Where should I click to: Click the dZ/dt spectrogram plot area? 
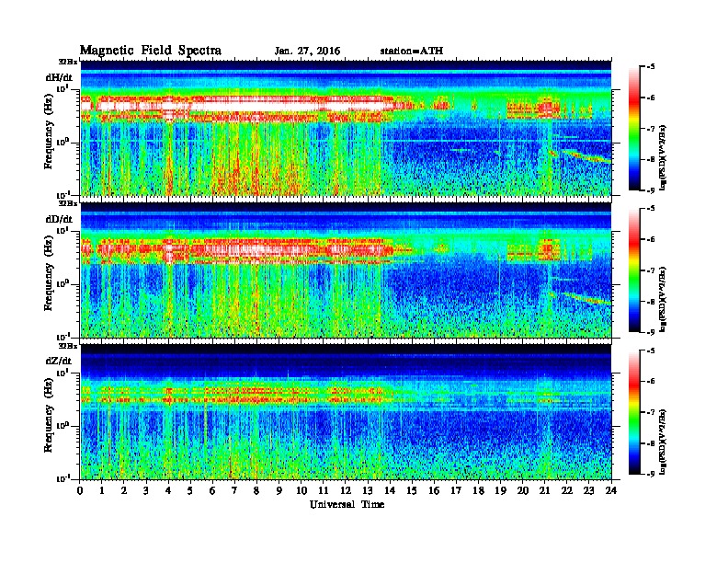click(x=346, y=412)
